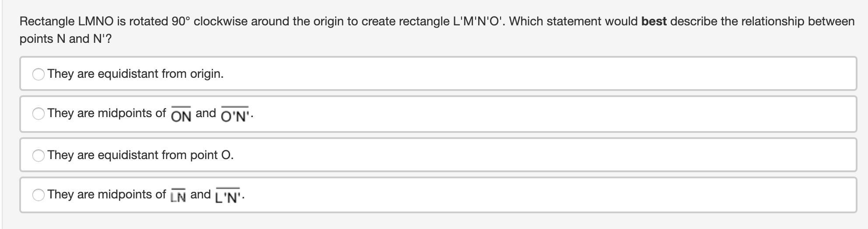868x229 pixels.
Task: Click "L'M'N'O'" in the question text
Action: [477, 21]
